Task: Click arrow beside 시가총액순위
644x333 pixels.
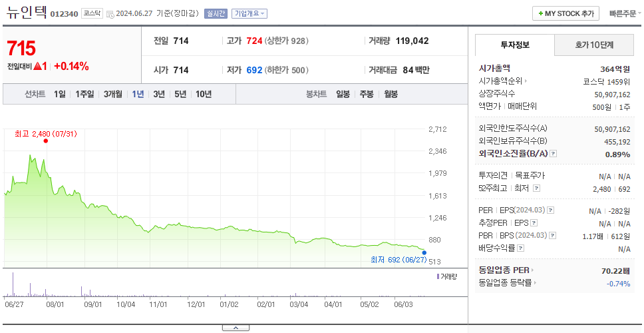Action: [x=526, y=81]
